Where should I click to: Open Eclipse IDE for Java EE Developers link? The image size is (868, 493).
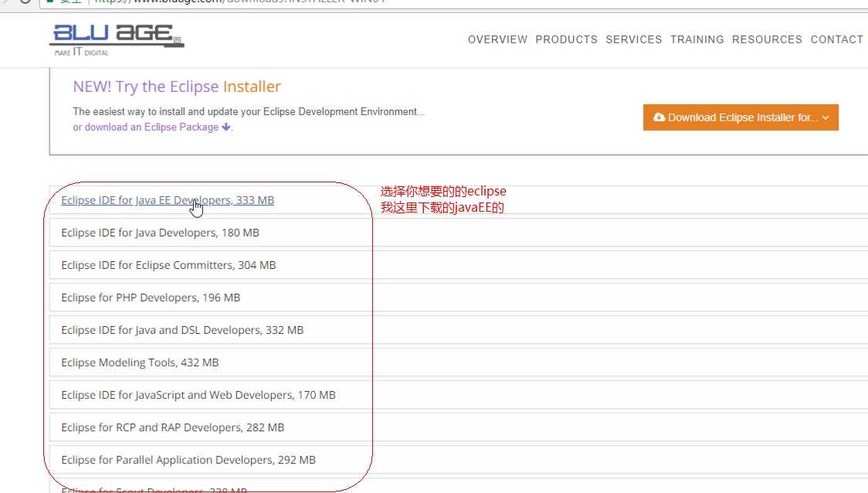click(x=168, y=200)
